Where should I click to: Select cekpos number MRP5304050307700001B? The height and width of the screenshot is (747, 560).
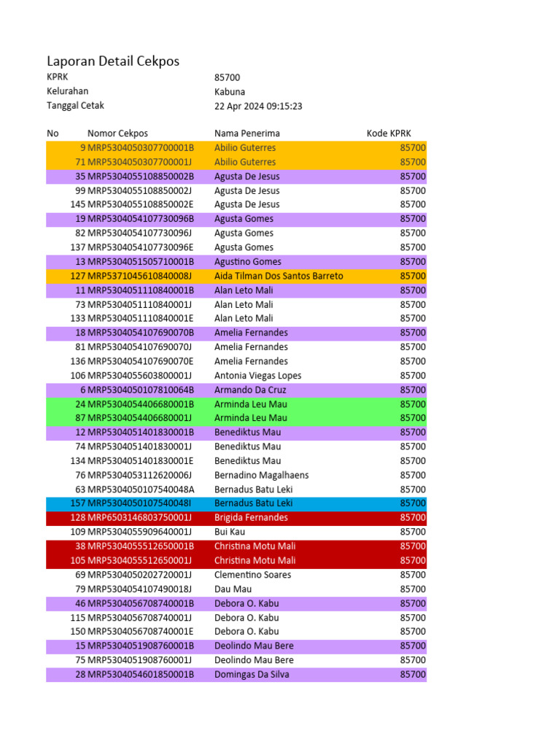(141, 147)
